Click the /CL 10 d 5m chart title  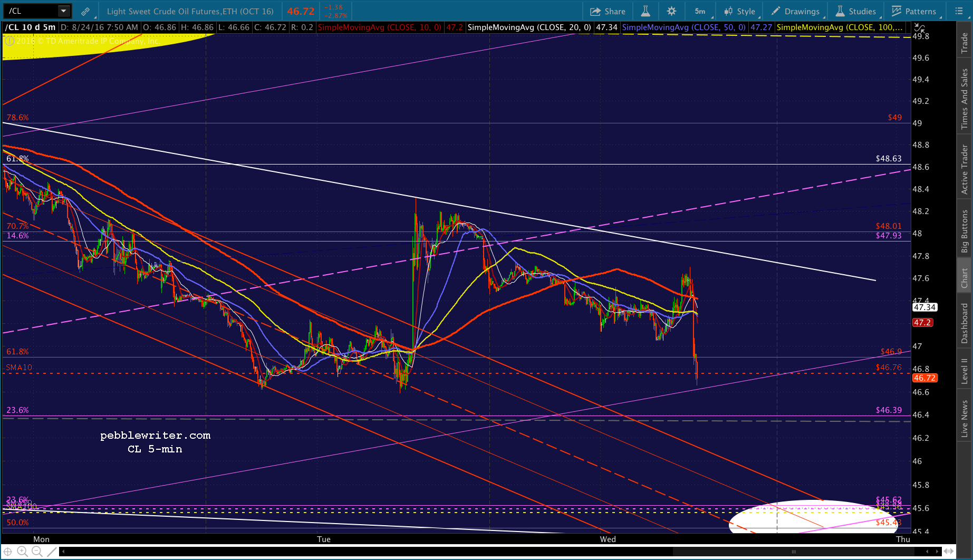tap(30, 27)
